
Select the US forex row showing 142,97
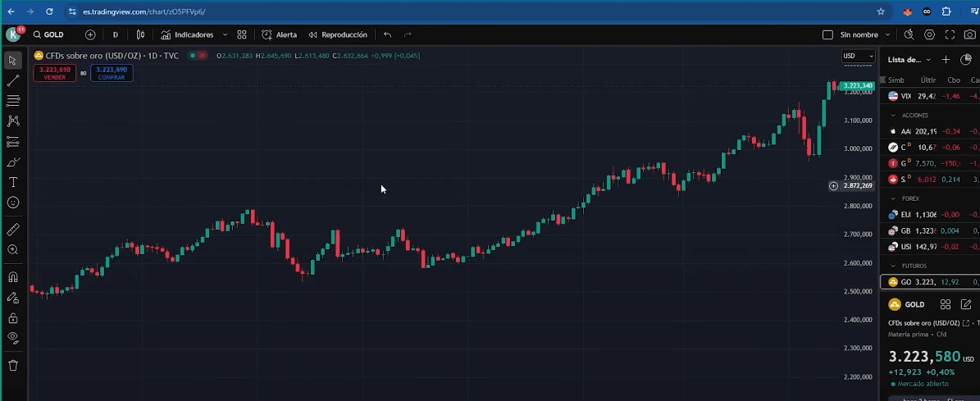930,247
